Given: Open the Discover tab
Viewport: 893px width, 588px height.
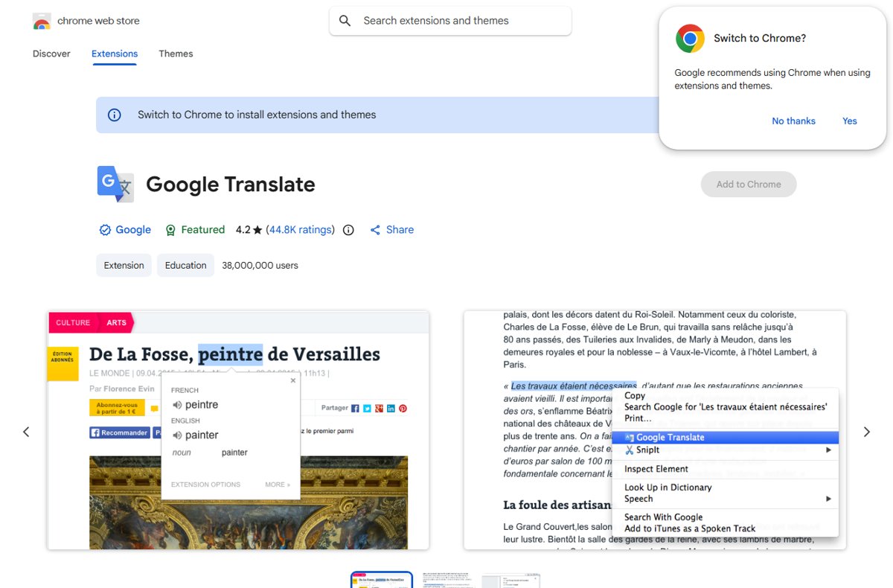Looking at the screenshot, I should [51, 54].
